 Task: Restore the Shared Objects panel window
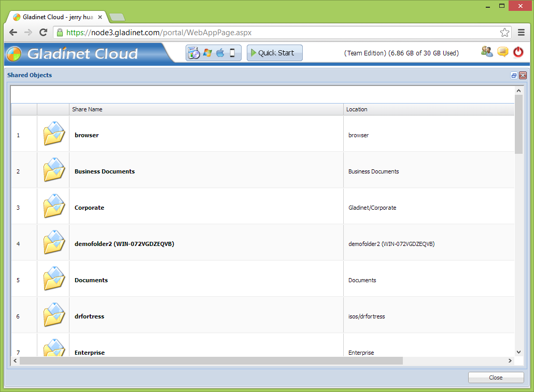pos(514,76)
